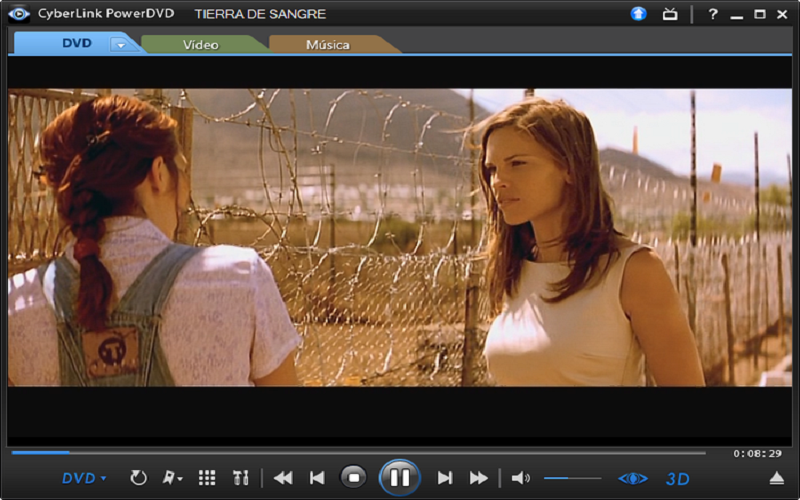Open the DVD menu dropdown in control bar
The height and width of the screenshot is (500, 800).
click(x=84, y=479)
